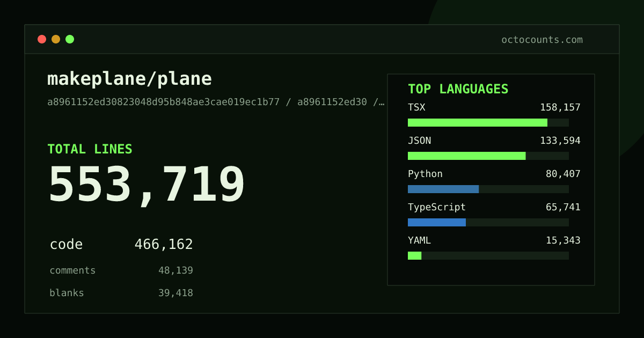Click the TOTAL LINES heading
The width and height of the screenshot is (644, 338).
coord(90,149)
